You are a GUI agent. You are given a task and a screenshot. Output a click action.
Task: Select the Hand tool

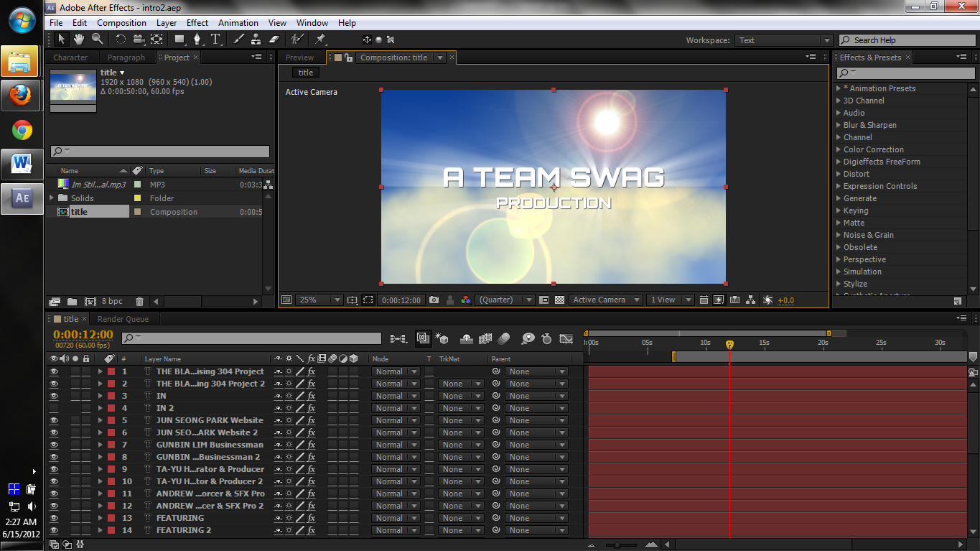coord(78,40)
